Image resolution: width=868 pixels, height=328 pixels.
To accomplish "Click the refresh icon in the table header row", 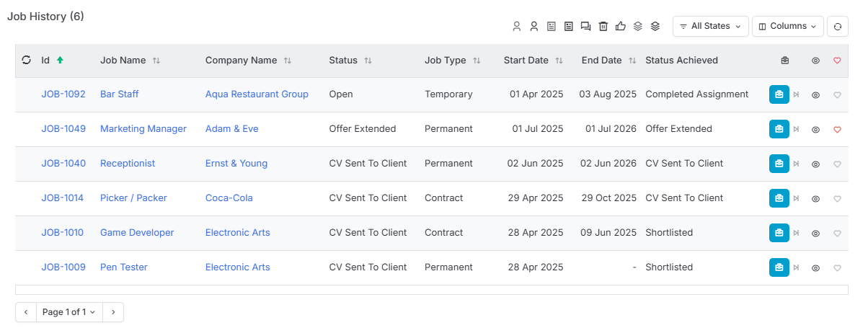I will 27,61.
